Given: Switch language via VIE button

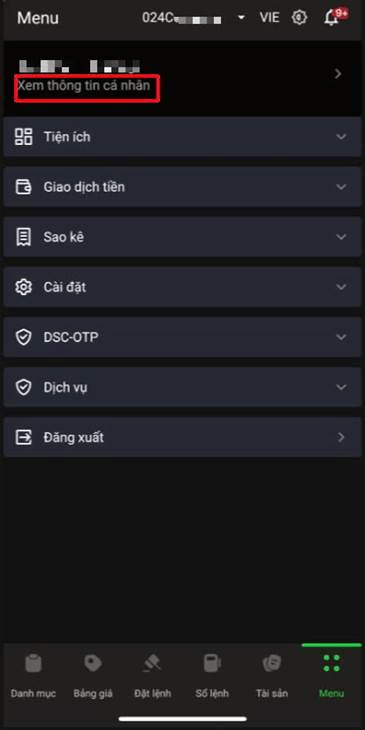Looking at the screenshot, I should [270, 18].
